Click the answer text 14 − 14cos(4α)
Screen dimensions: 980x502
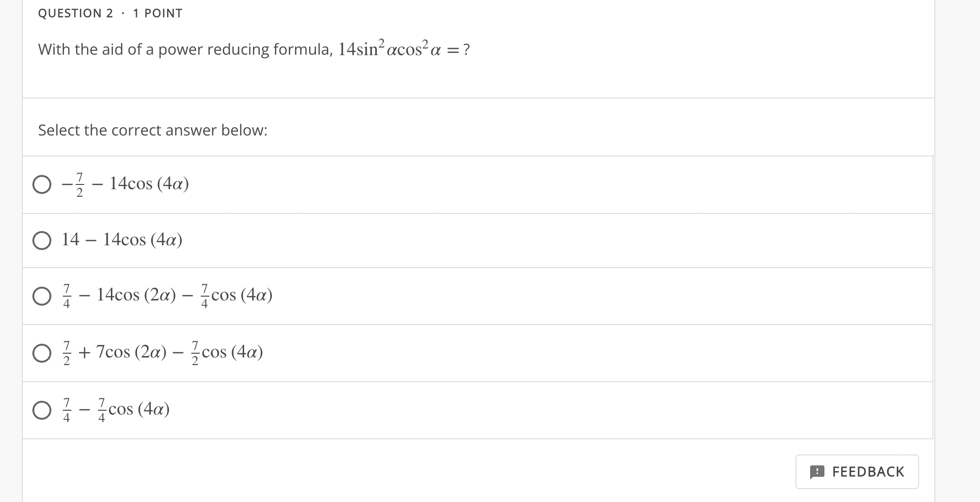pyautogui.click(x=122, y=240)
